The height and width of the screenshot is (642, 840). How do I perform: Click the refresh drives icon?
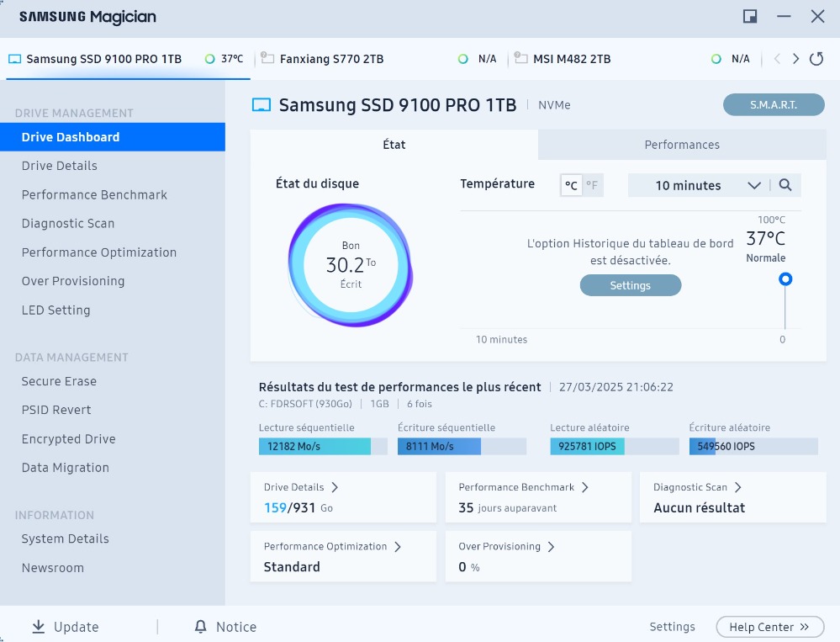tap(816, 59)
